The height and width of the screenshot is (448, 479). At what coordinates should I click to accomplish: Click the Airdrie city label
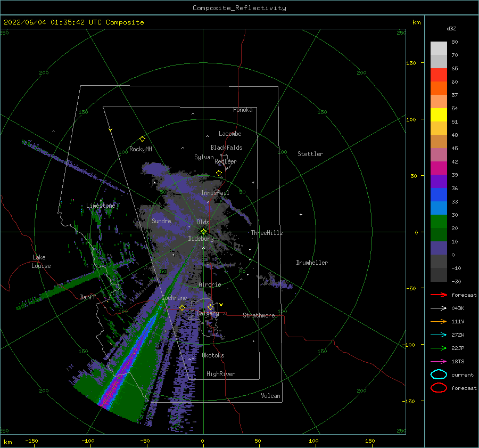(x=210, y=284)
